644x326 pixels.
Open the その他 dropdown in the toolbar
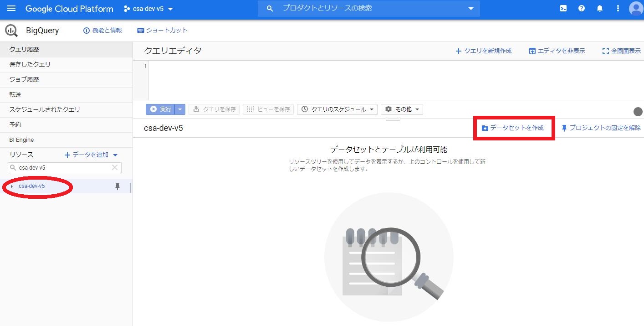(x=402, y=109)
